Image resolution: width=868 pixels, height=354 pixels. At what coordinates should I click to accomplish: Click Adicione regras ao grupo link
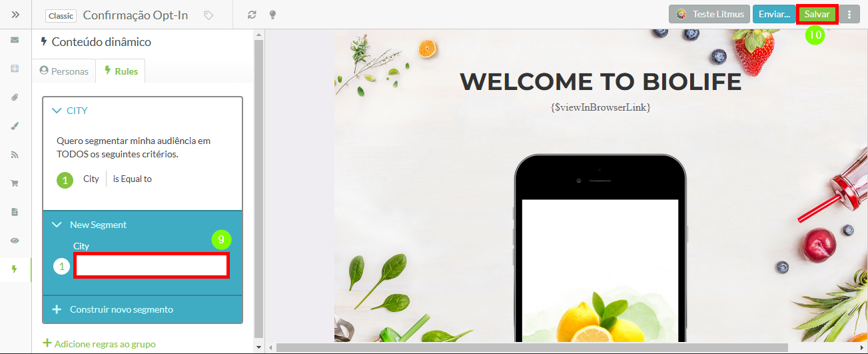pos(99,344)
